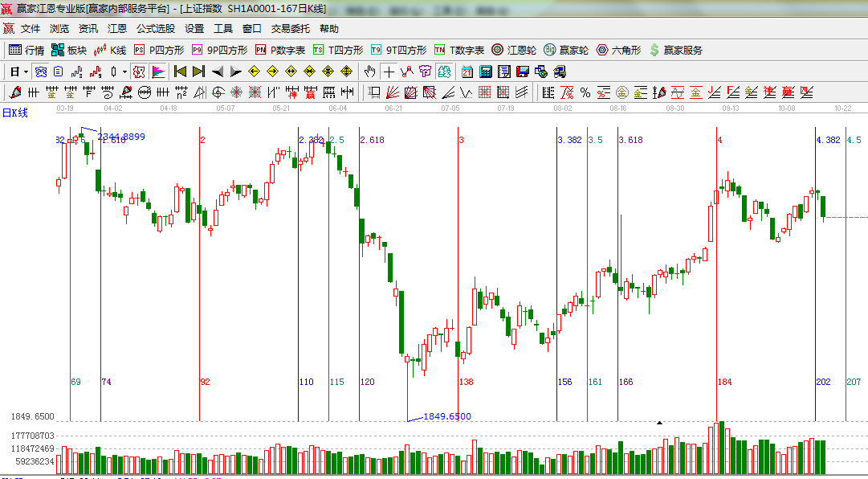Click the save floppy disk icon
This screenshot has width=868, height=479.
[x=522, y=72]
